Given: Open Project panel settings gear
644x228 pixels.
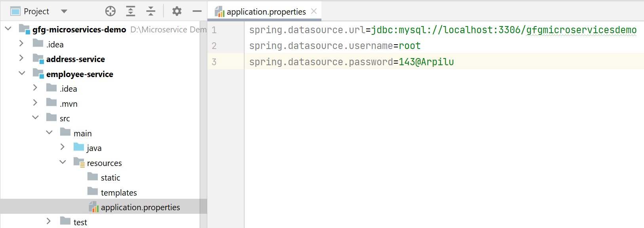Looking at the screenshot, I should click(177, 11).
